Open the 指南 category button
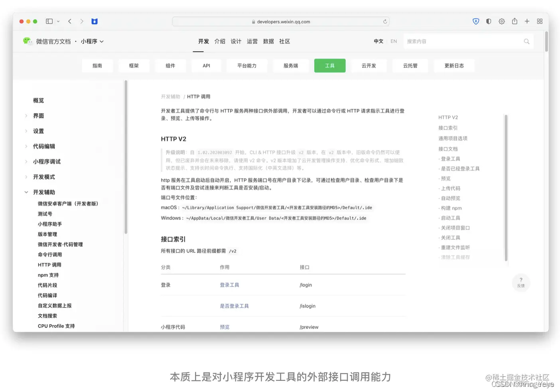Image resolution: width=560 pixels, height=392 pixels. (97, 66)
